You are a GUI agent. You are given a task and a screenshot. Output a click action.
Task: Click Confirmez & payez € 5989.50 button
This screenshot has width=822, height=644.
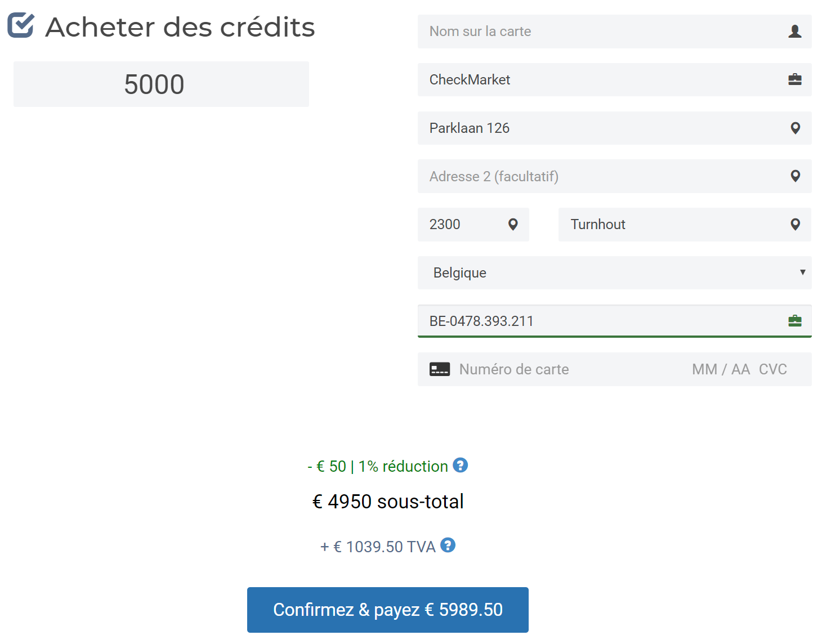pyautogui.click(x=387, y=610)
